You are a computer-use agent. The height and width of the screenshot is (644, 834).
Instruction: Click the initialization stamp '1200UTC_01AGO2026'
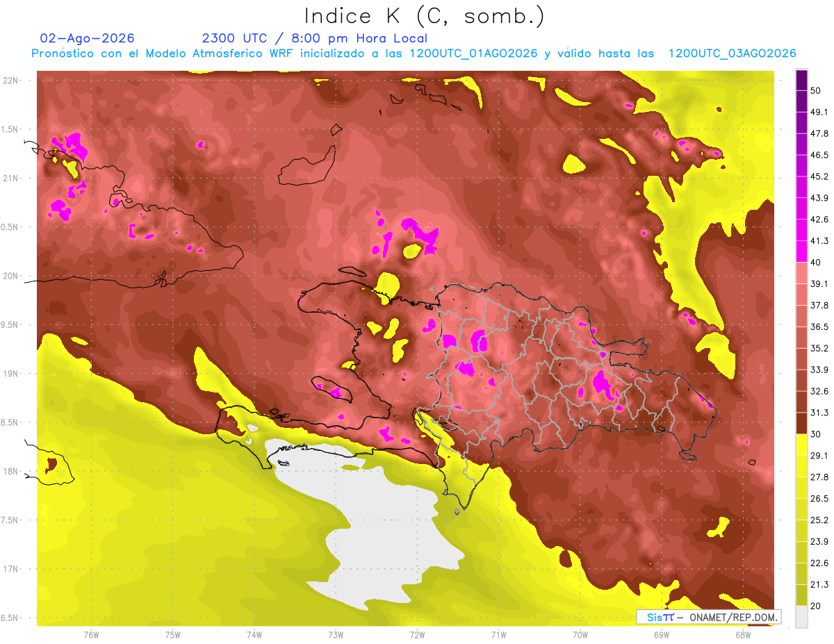pyautogui.click(x=474, y=53)
